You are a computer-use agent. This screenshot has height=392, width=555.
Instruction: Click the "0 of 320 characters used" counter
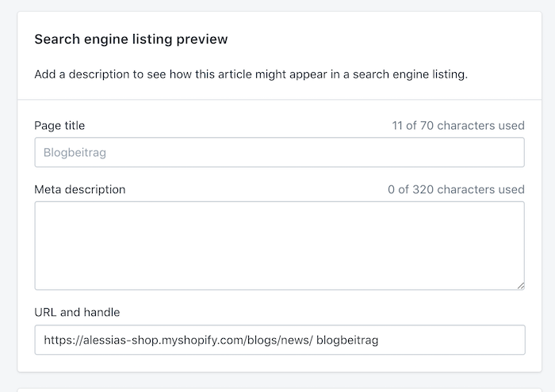[x=456, y=189]
